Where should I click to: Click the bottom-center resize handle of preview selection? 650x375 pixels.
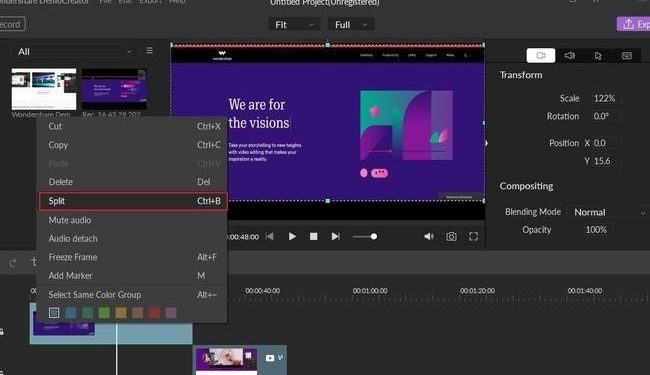point(327,201)
